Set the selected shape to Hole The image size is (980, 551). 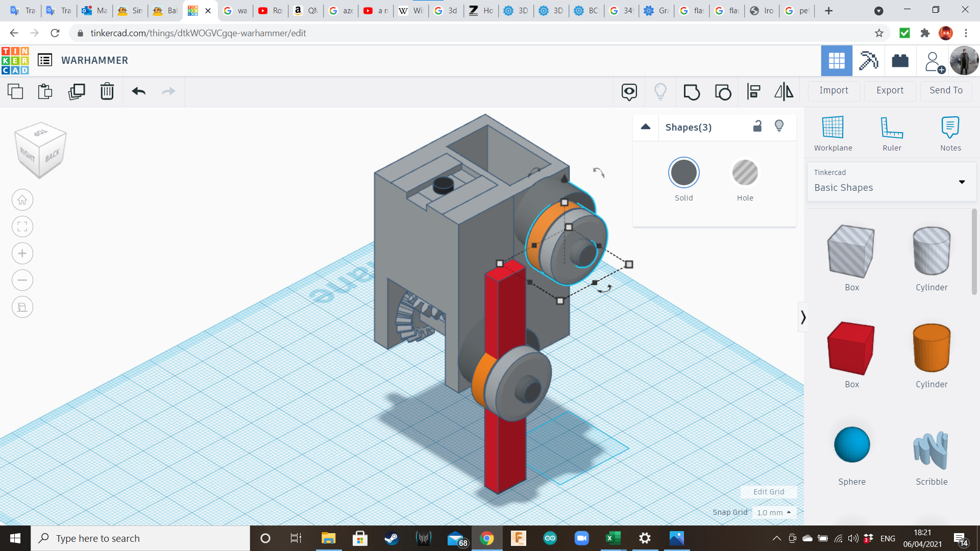[745, 172]
